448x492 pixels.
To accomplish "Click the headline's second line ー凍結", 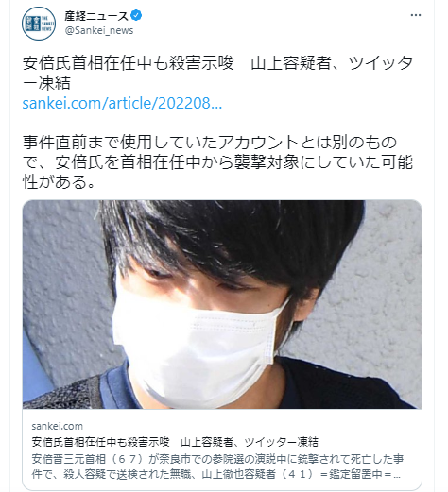I will click(46, 83).
